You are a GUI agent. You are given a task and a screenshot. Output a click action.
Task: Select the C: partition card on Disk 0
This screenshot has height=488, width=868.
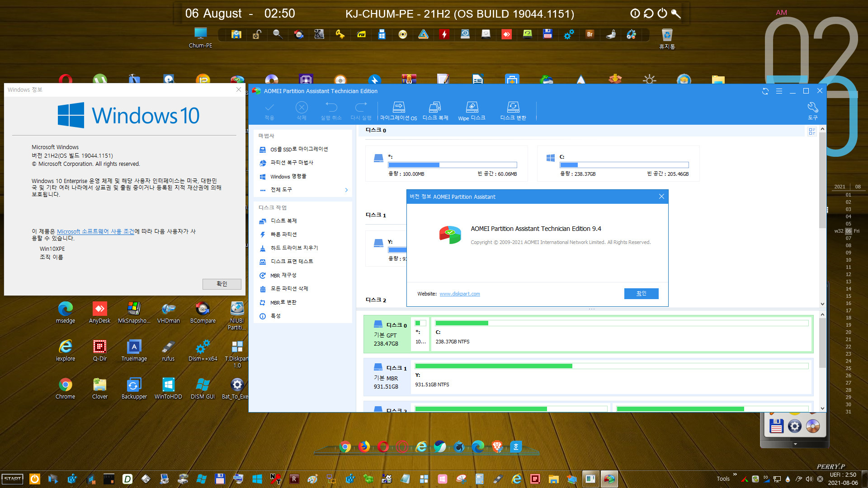(x=618, y=164)
